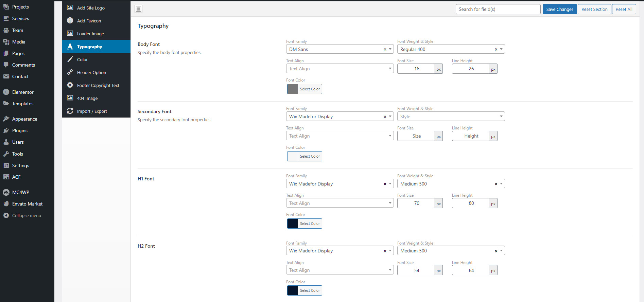Open the Appearance menu
This screenshot has height=302, width=644.
coord(24,119)
